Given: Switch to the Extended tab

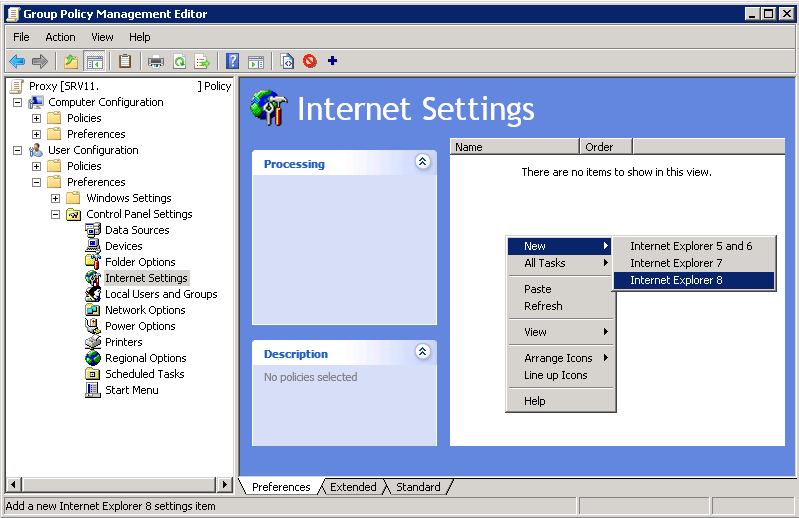Looking at the screenshot, I should point(353,487).
